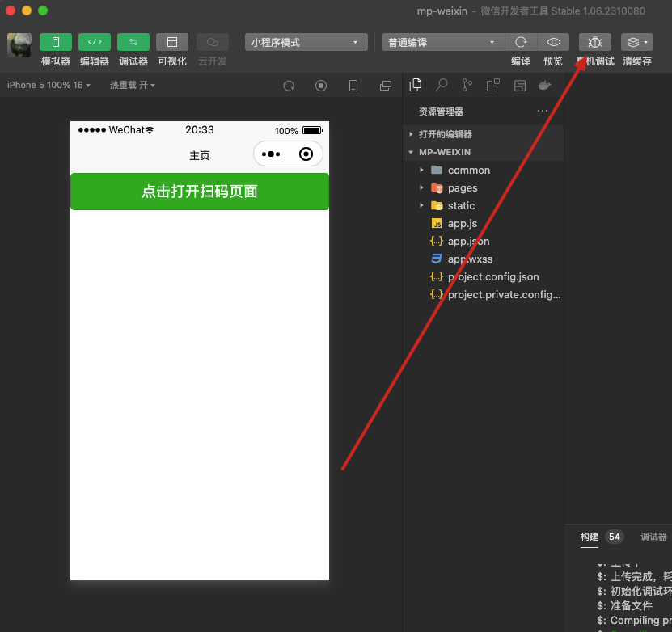
Task: Open the search magnifier icon
Action: [x=442, y=85]
